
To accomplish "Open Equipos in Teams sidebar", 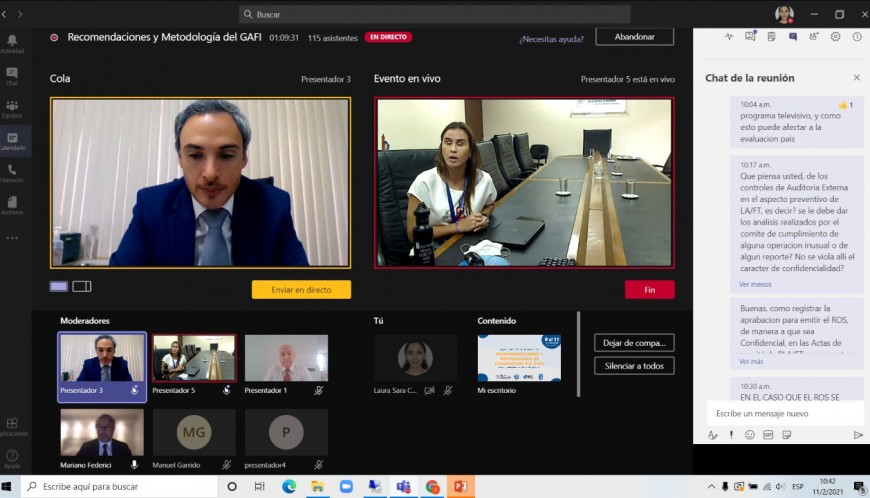I will tap(12, 109).
